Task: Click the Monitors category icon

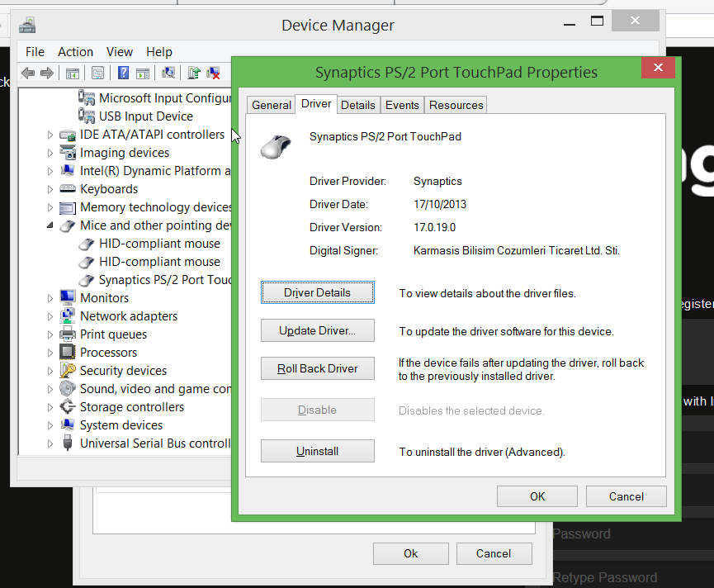Action: [x=68, y=297]
